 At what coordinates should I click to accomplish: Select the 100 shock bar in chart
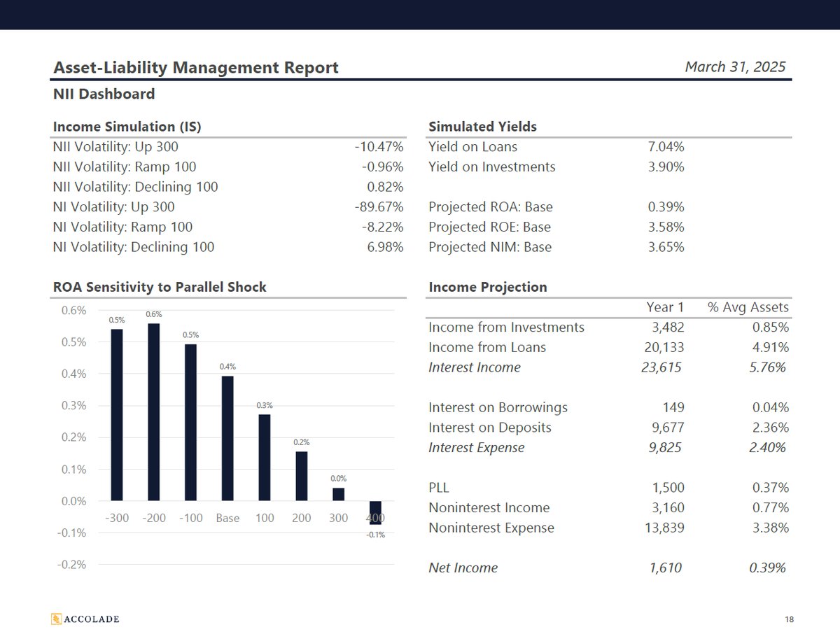pyautogui.click(x=265, y=458)
